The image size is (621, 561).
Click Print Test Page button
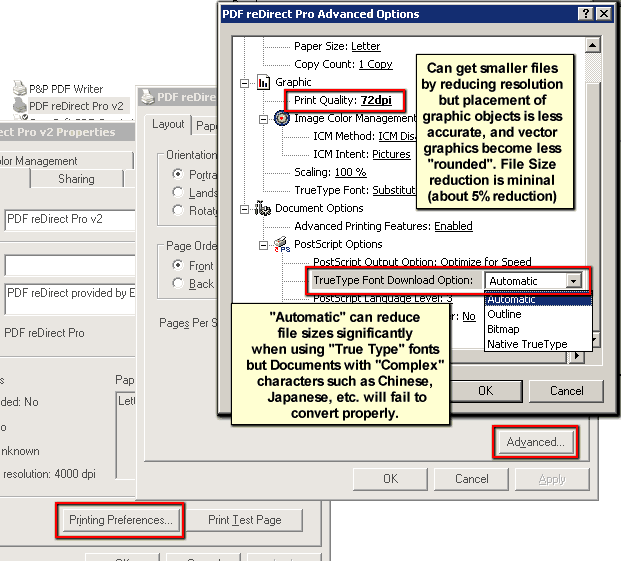(244, 520)
